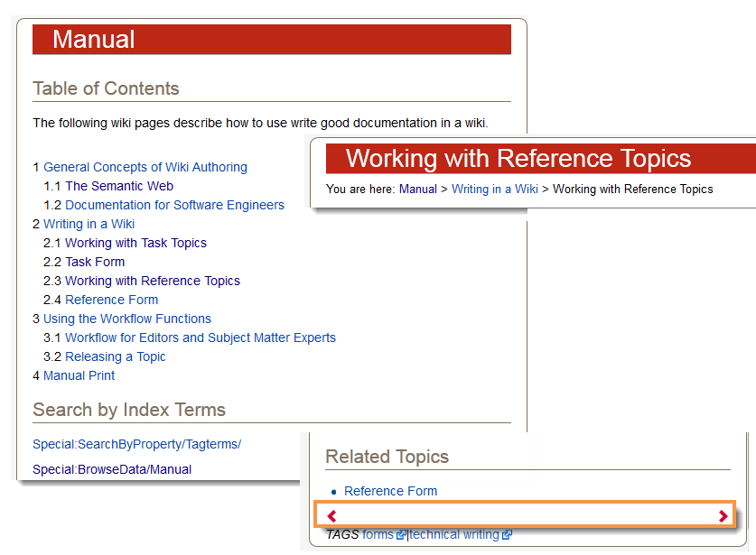
Task: Open Reference Form under Related Topics
Action: pyautogui.click(x=390, y=491)
